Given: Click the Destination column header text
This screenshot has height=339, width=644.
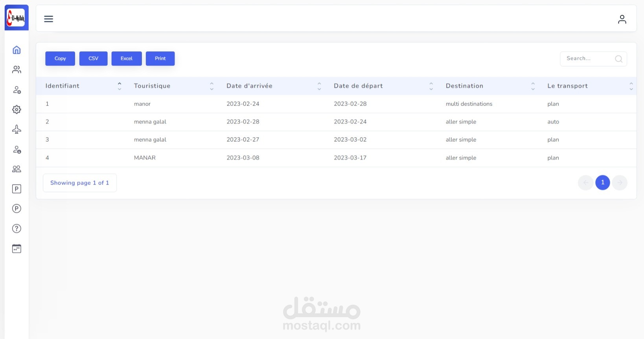Looking at the screenshot, I should click(464, 86).
